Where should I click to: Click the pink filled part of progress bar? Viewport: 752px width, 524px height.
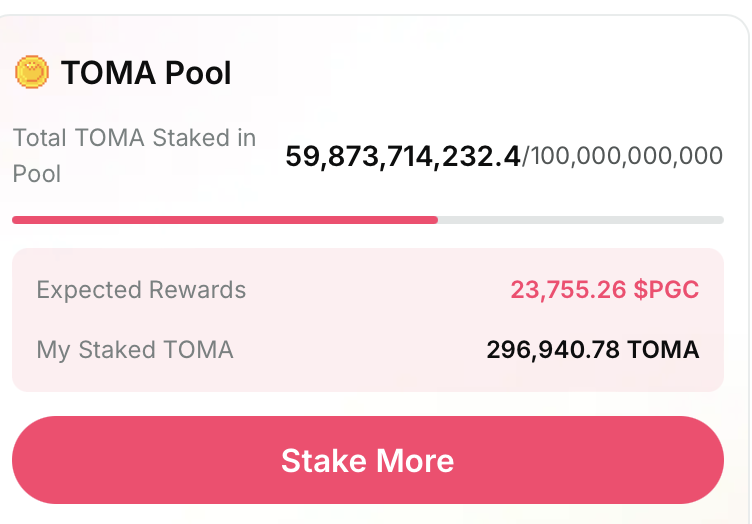(x=225, y=220)
